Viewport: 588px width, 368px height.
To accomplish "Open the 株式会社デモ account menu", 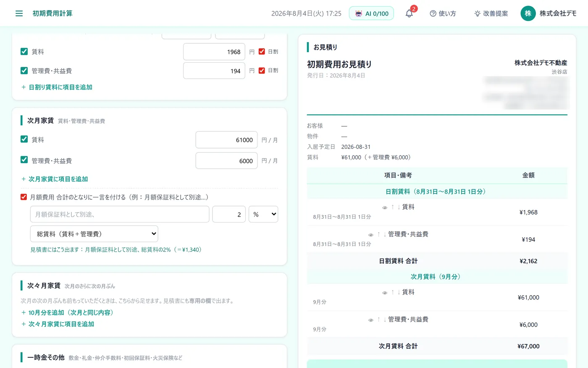I will point(549,13).
